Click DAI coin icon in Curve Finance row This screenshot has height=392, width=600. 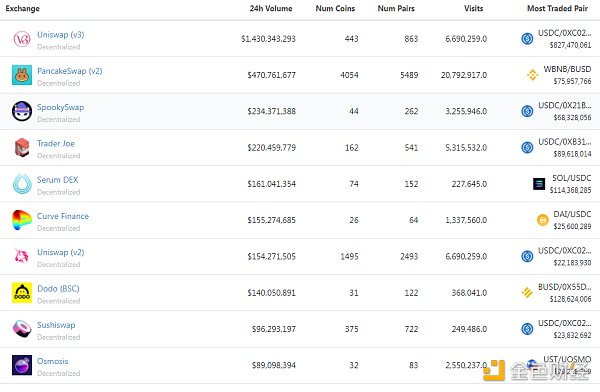pos(543,220)
